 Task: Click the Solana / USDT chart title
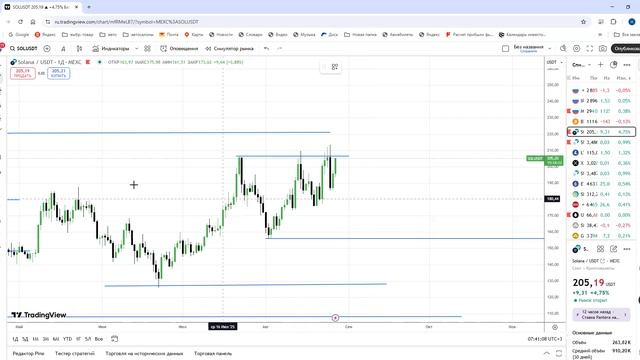tap(49, 62)
